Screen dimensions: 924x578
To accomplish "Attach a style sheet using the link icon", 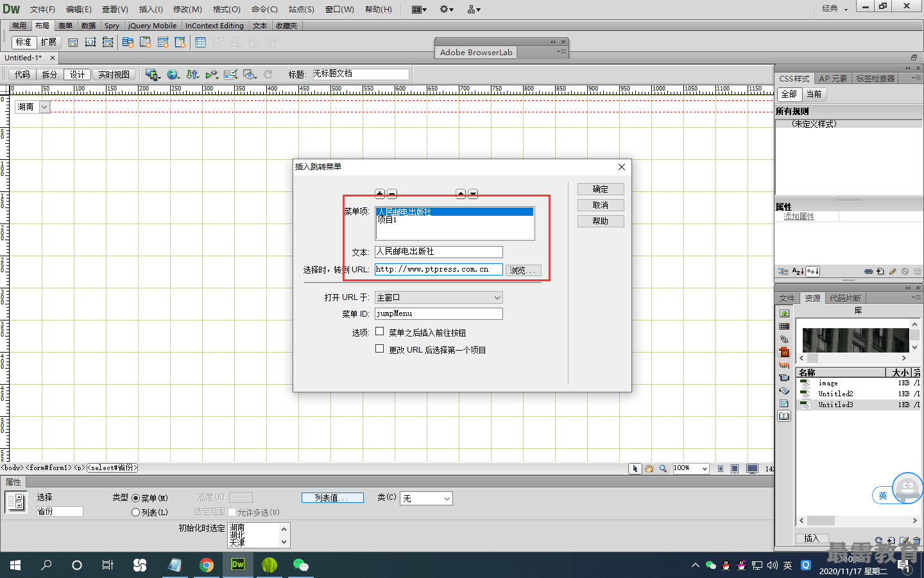I will 868,272.
